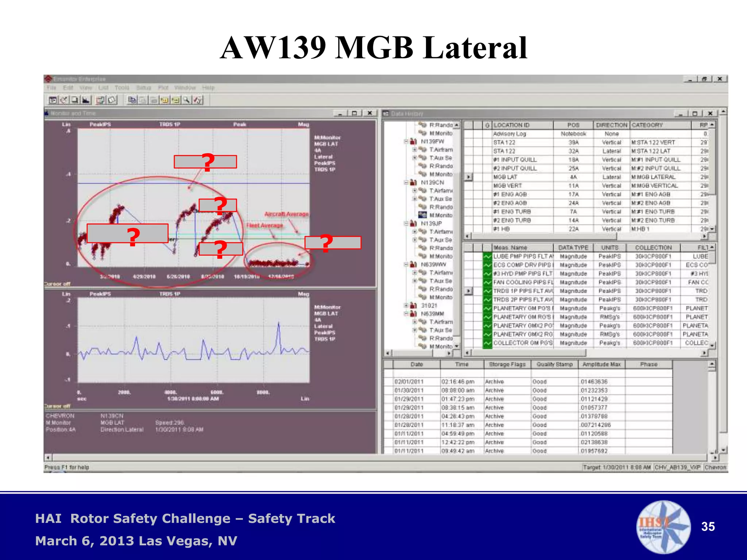Sort by Meas. Name column header
This screenshot has width=747, height=560.
click(523, 248)
